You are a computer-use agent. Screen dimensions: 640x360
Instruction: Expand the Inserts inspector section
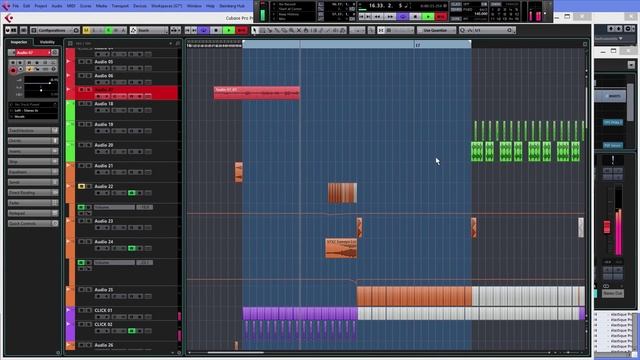[33, 151]
